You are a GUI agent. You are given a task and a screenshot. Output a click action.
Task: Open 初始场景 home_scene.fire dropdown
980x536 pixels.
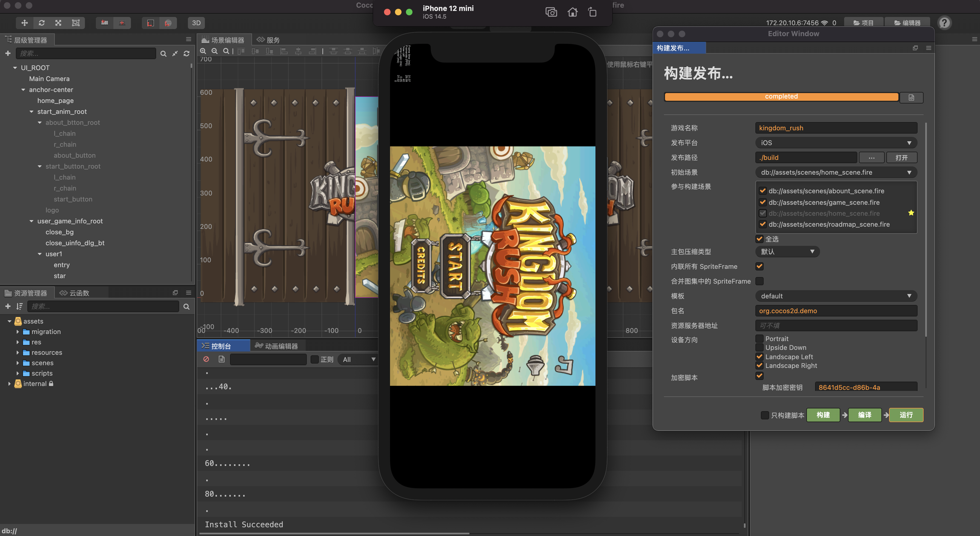[836, 172]
